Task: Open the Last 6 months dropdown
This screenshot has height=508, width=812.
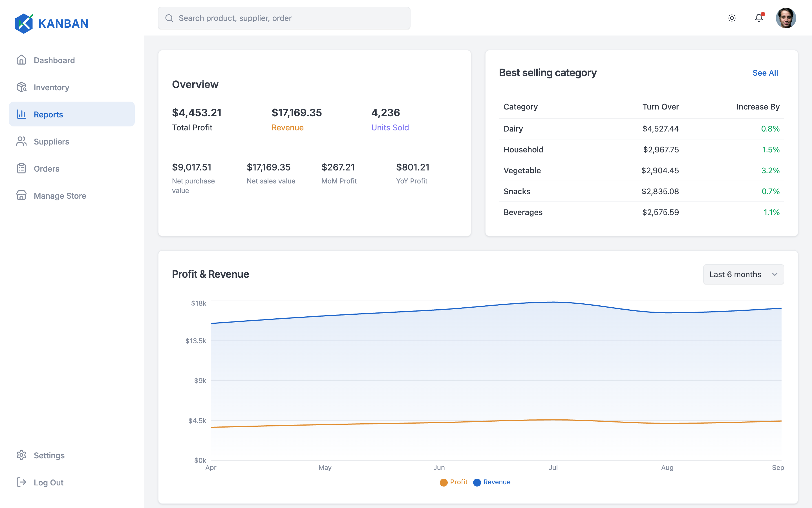Action: tap(743, 275)
